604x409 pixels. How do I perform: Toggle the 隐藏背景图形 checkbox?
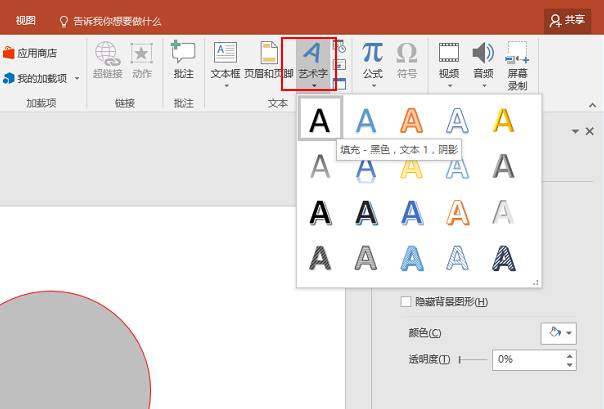[406, 302]
